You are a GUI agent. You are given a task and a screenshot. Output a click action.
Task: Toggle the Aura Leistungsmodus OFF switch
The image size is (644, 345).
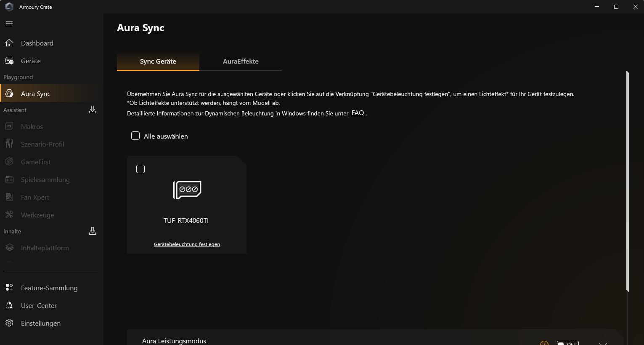[567, 343]
